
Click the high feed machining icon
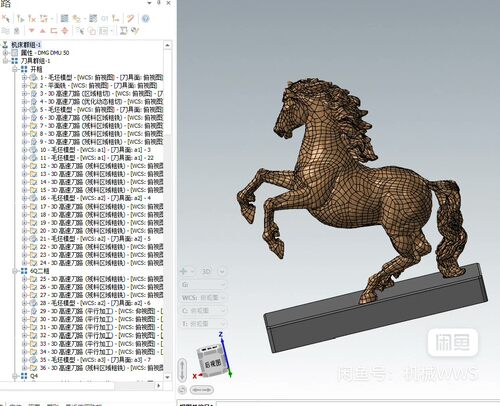pyautogui.click(x=116, y=18)
